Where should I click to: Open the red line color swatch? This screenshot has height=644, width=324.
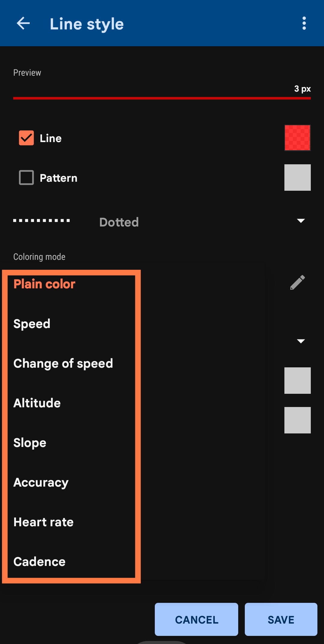[297, 138]
